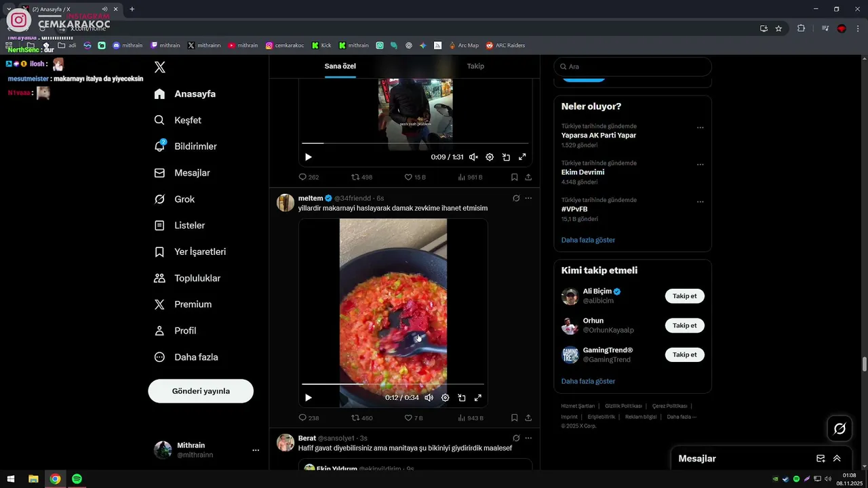Open Yer İşaretleri bookmarks page
Screen dimensions: 868x488
[x=191, y=251]
